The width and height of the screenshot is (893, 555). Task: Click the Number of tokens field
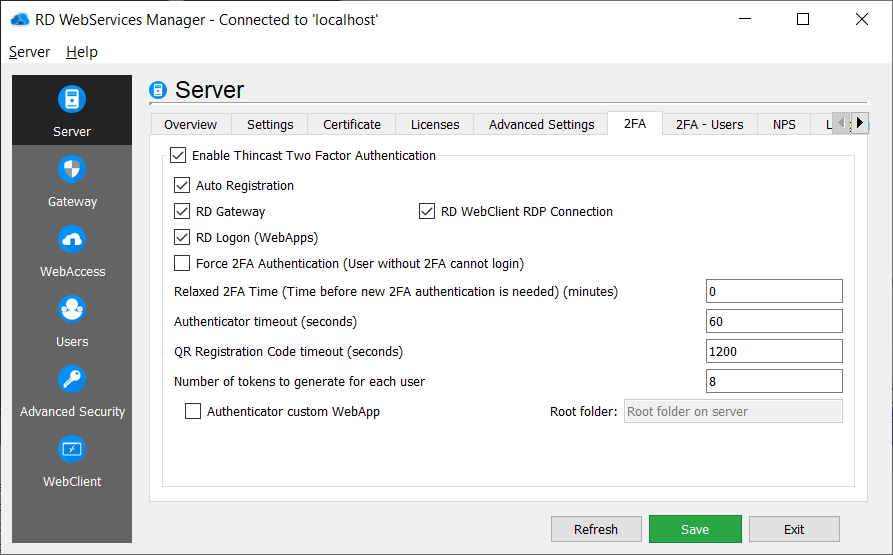tap(774, 381)
